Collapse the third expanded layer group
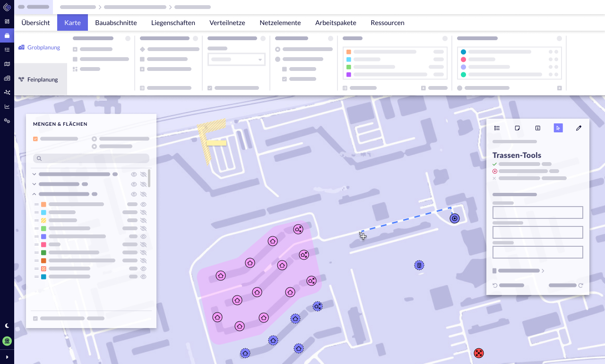 click(34, 194)
